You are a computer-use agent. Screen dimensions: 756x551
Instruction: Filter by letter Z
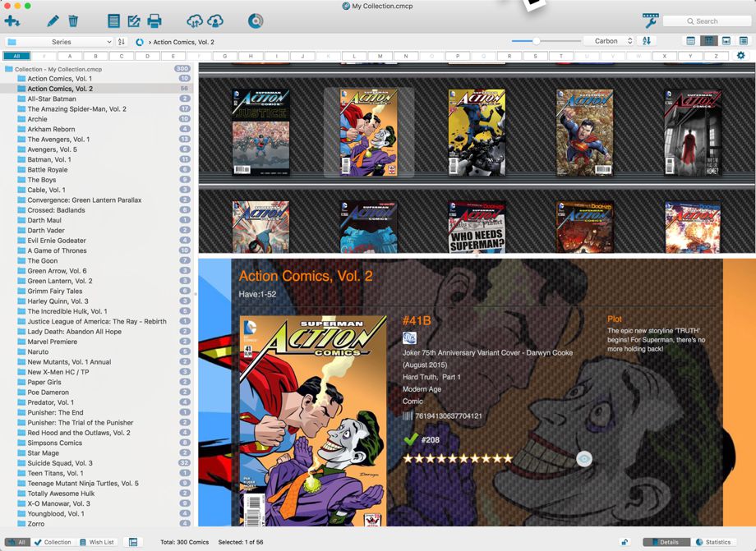716,56
